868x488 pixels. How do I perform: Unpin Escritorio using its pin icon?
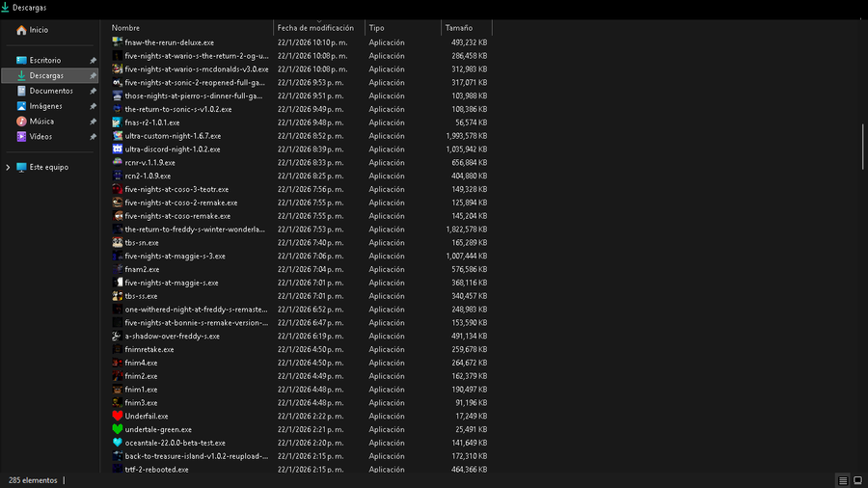click(x=93, y=61)
